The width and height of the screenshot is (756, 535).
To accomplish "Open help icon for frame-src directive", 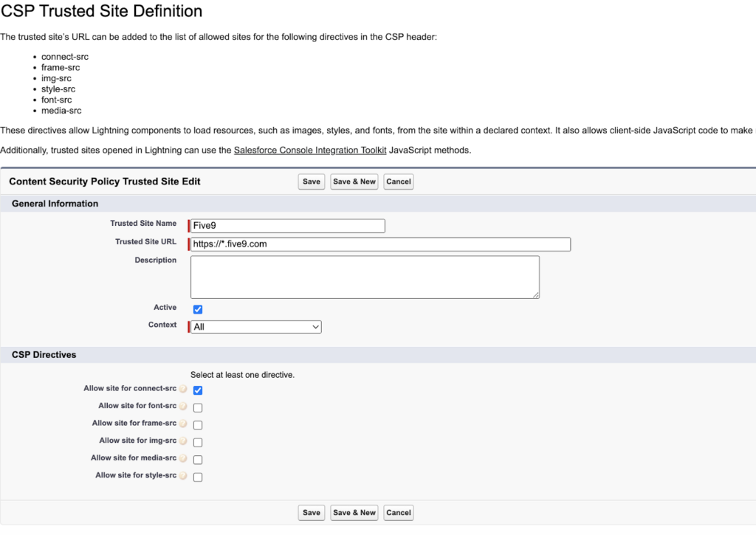I will click(183, 423).
